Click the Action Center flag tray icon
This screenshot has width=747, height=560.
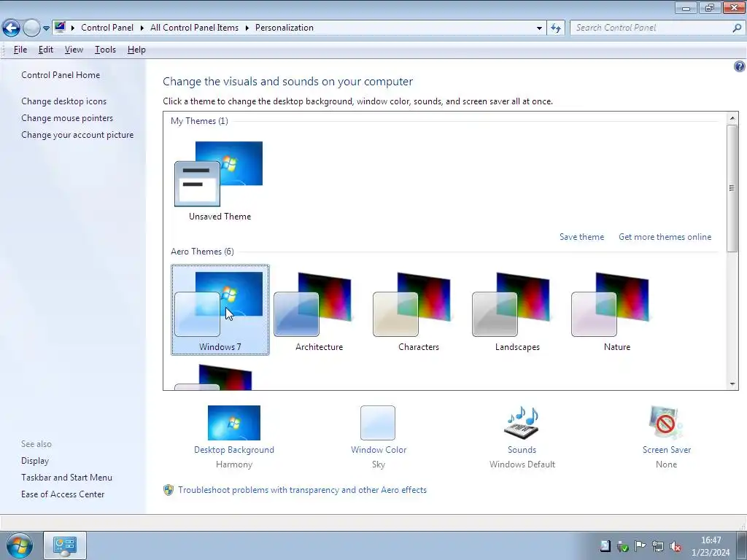click(x=640, y=546)
